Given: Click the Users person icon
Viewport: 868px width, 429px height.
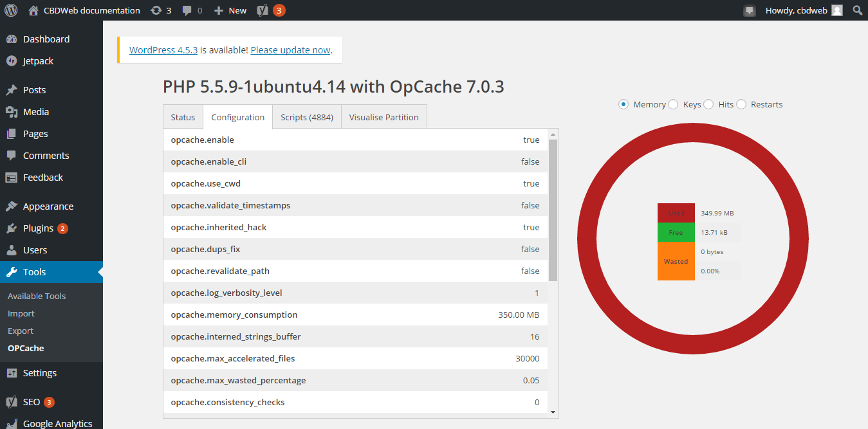Looking at the screenshot, I should (x=12, y=250).
